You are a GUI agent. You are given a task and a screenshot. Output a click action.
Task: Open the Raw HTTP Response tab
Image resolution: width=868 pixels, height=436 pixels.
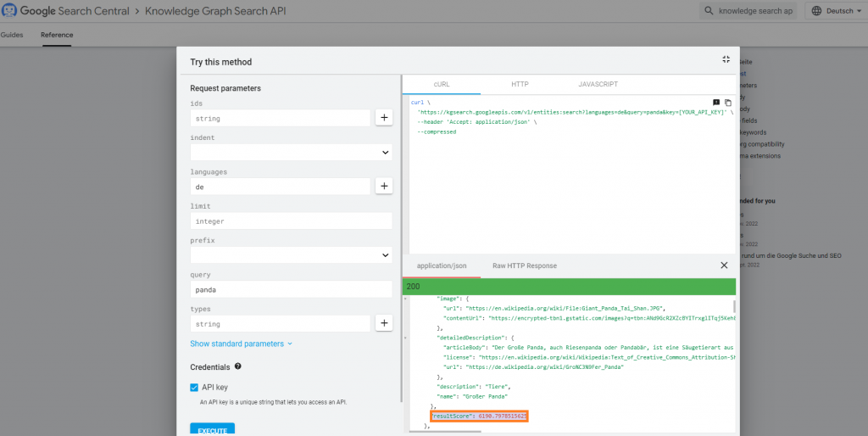525,266
